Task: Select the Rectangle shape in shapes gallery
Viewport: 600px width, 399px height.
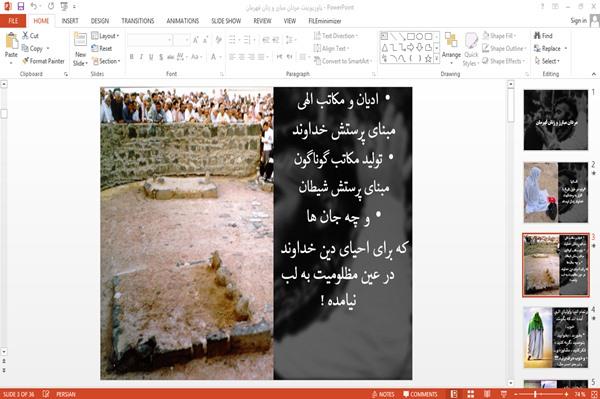Action: [x=411, y=36]
